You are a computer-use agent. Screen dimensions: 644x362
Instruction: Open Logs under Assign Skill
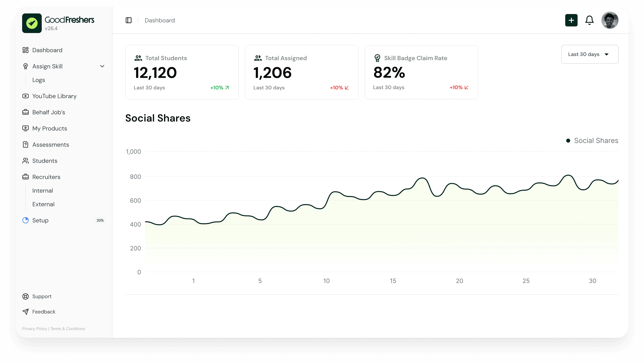click(38, 80)
